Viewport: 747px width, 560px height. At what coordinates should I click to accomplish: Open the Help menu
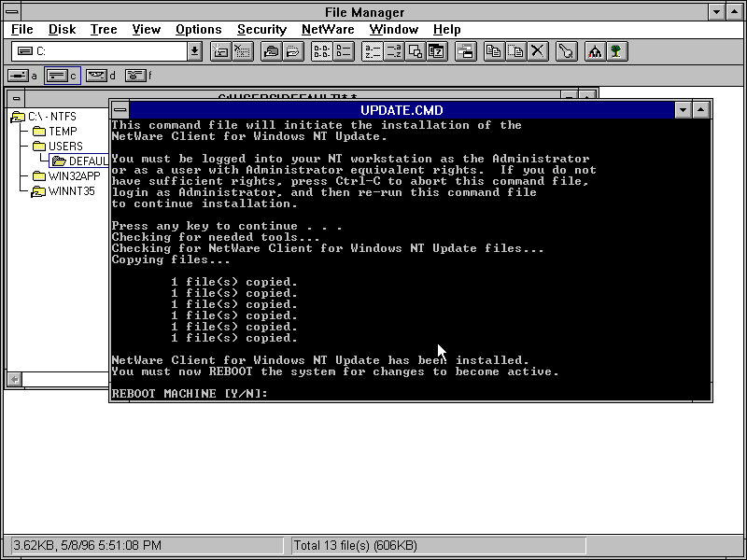click(447, 30)
